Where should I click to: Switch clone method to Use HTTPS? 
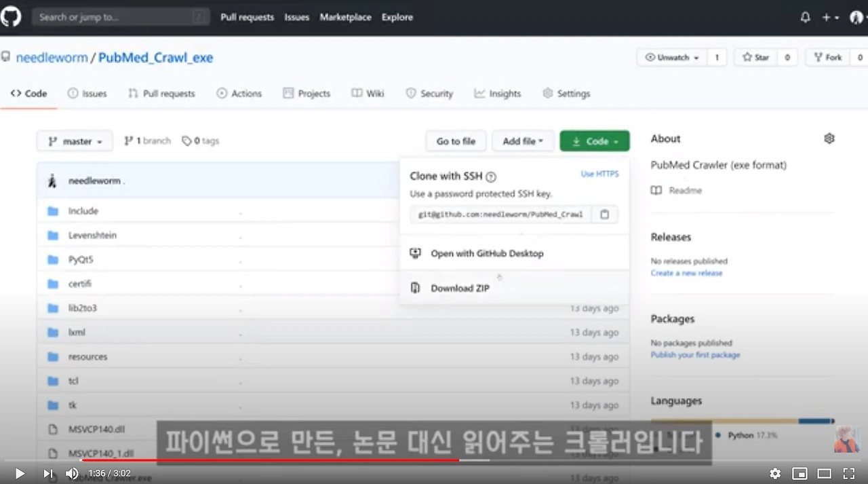[x=599, y=174]
